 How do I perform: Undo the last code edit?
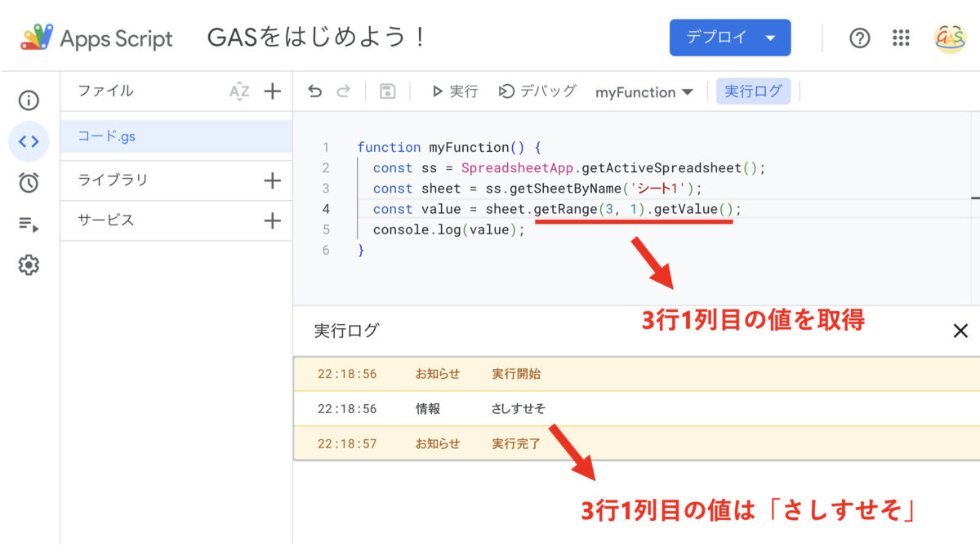coord(314,91)
